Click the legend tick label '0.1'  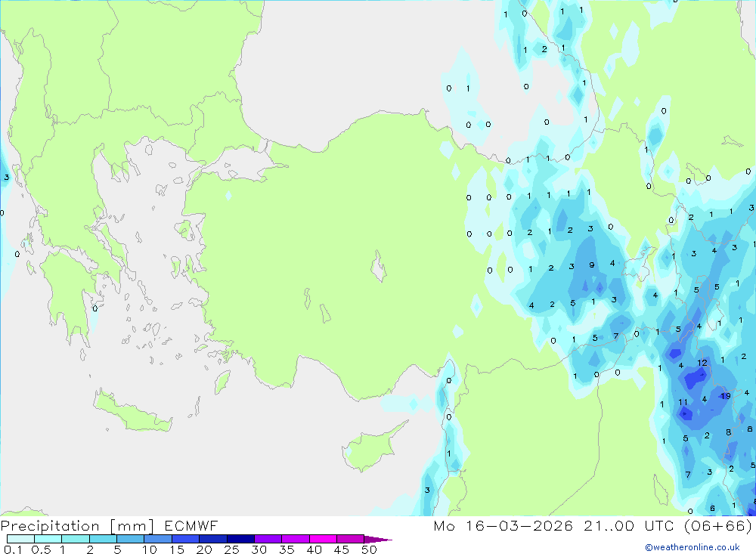pos(13,549)
